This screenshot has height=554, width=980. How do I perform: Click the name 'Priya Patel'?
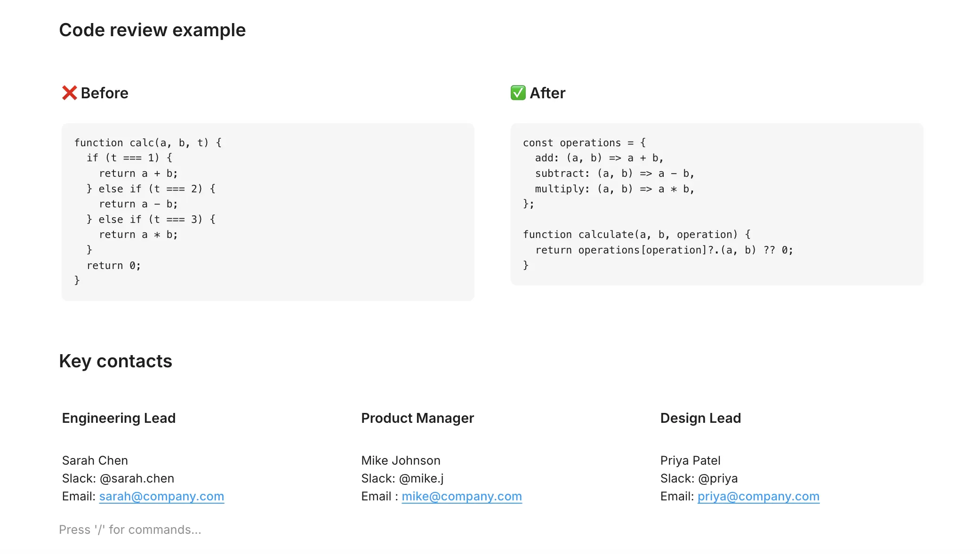point(690,460)
